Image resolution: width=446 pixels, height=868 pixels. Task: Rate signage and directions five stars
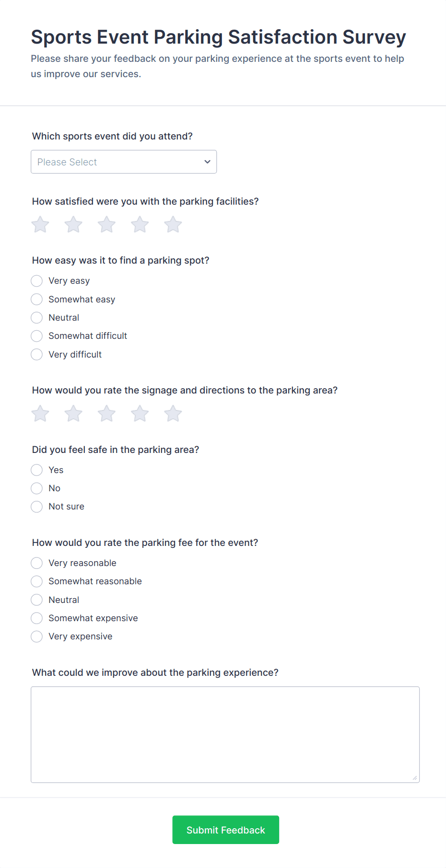coord(173,414)
